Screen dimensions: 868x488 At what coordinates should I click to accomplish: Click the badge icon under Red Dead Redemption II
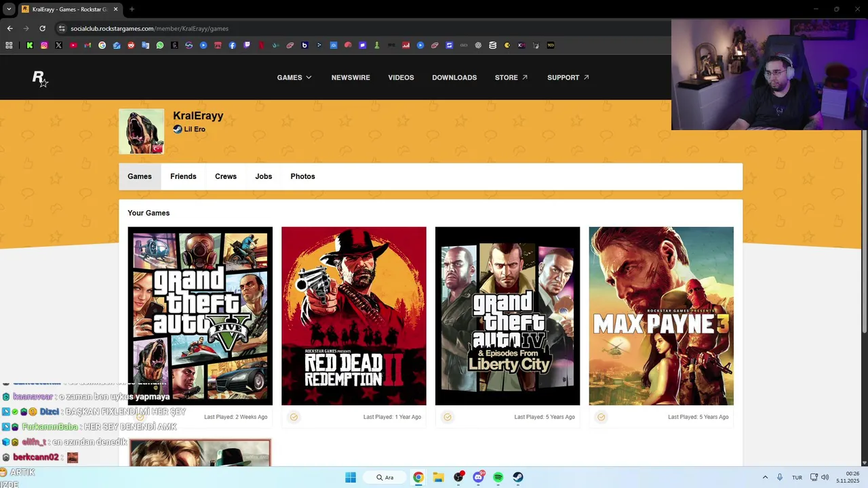[x=294, y=417]
